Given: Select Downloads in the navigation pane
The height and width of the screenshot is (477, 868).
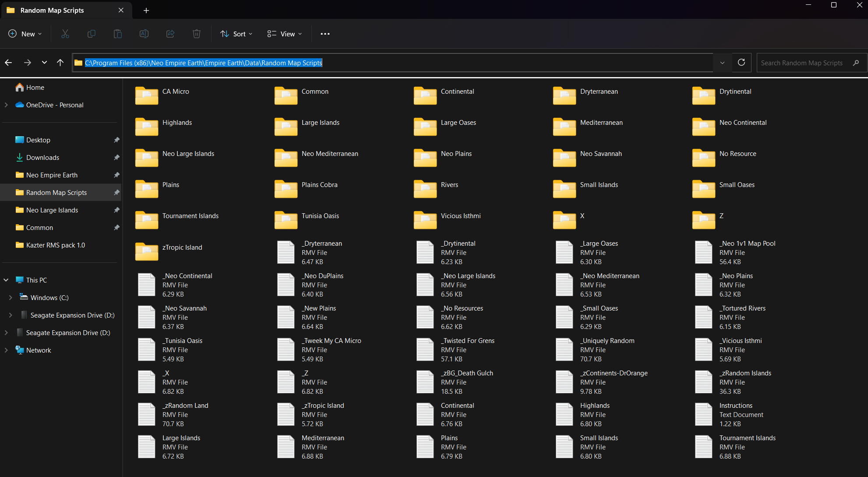Looking at the screenshot, I should pyautogui.click(x=42, y=158).
